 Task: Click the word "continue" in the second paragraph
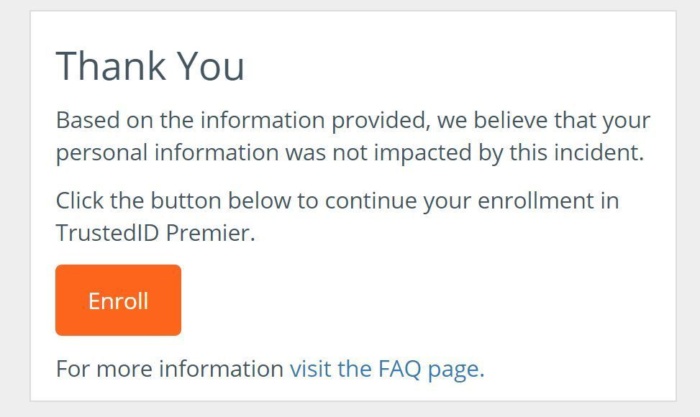(371, 200)
